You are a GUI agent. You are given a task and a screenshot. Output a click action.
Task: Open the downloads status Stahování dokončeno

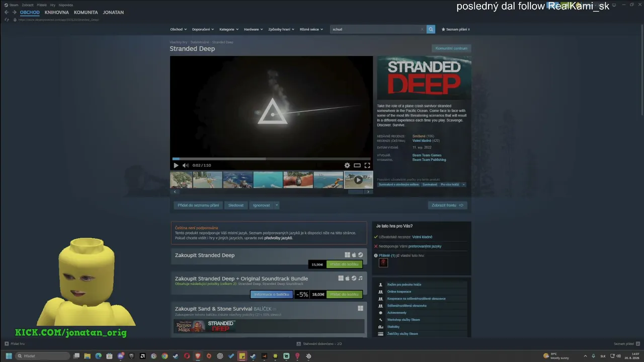319,344
